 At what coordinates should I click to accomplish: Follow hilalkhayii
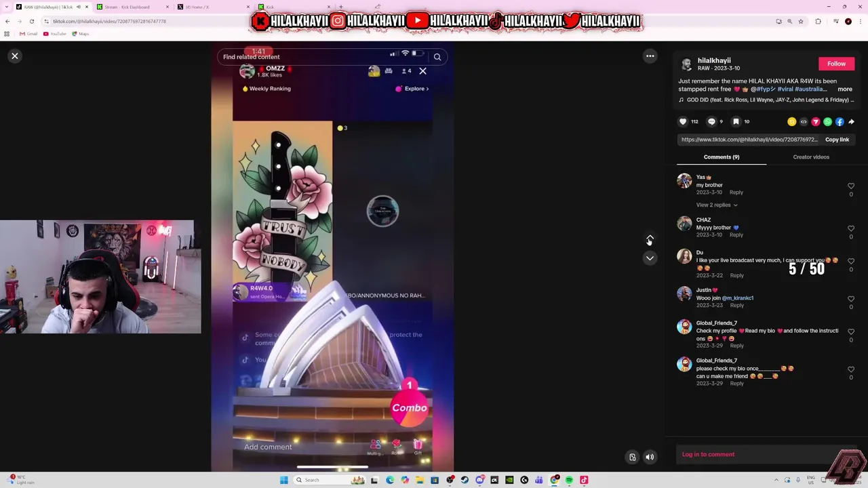click(x=836, y=64)
